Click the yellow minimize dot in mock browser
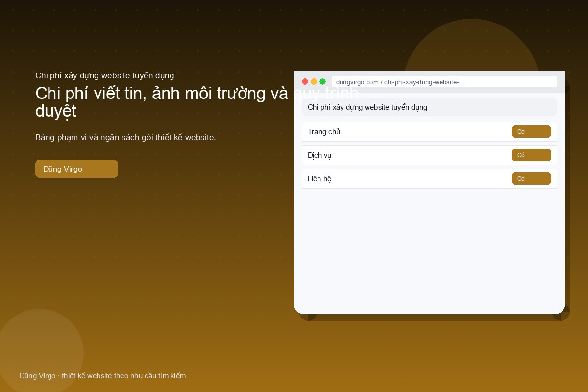The height and width of the screenshot is (392, 588). [x=314, y=82]
